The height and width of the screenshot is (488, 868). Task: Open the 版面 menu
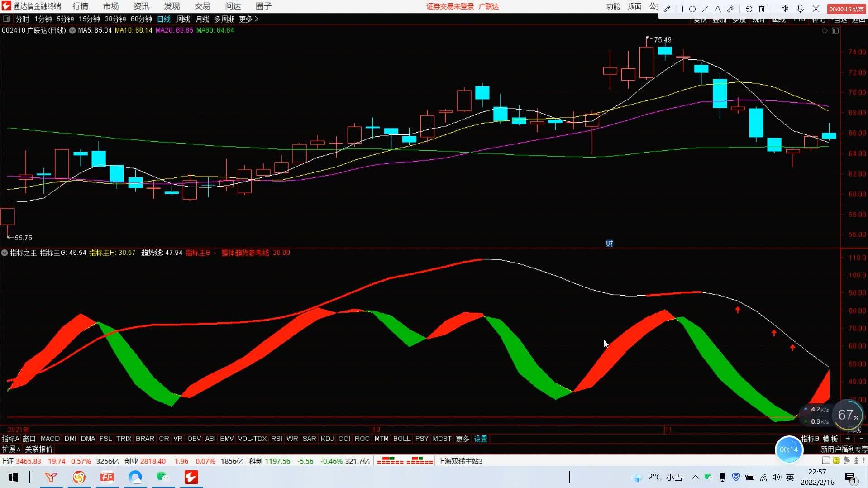coord(634,6)
